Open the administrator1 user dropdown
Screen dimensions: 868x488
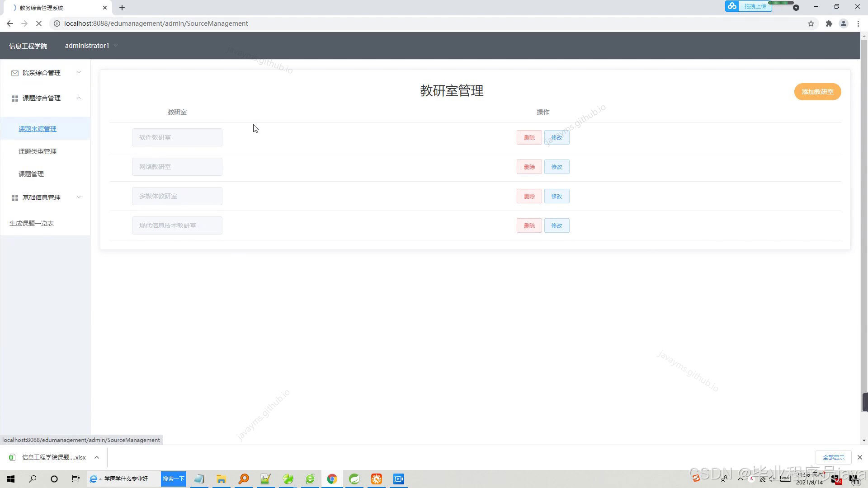[91, 46]
